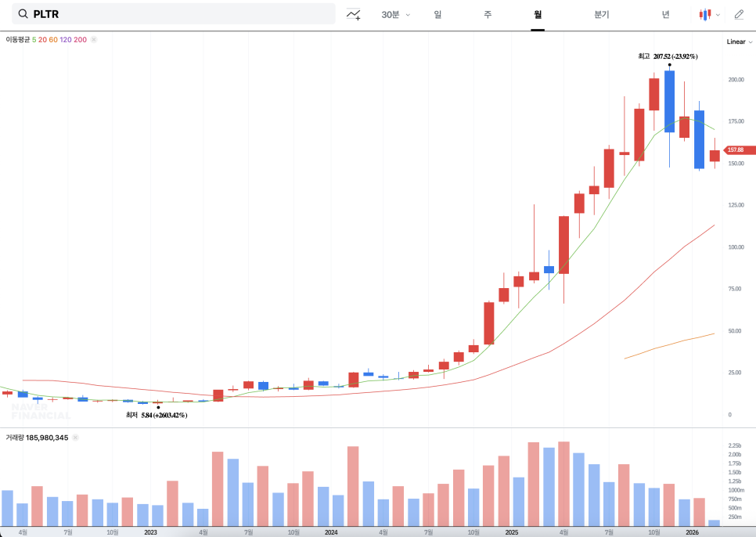The width and height of the screenshot is (756, 537).
Task: Toggle the 200-period moving average line
Action: point(81,39)
